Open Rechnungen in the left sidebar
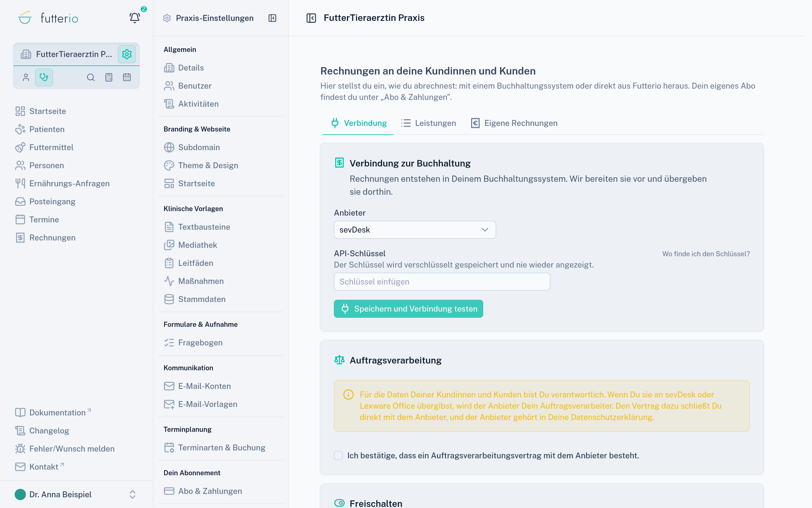This screenshot has height=508, width=812. 45,238
